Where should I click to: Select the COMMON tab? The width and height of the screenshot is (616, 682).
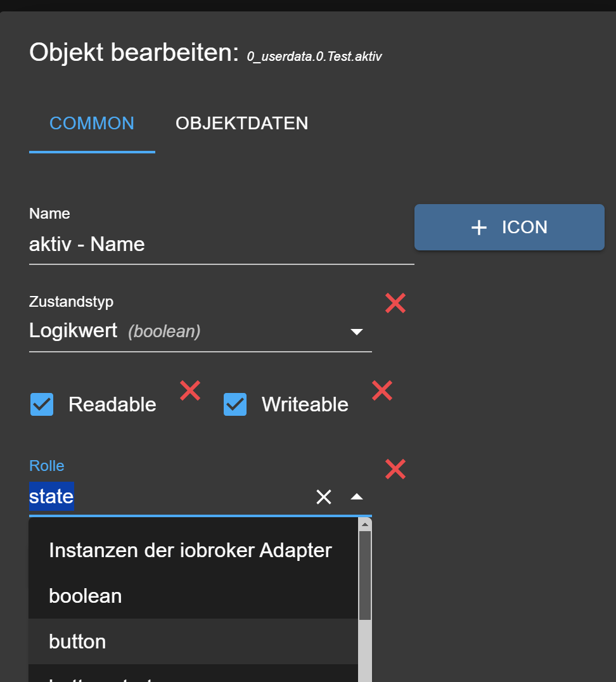(x=92, y=124)
